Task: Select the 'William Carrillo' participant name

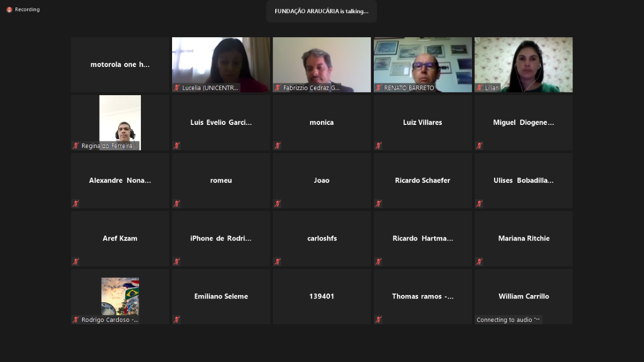Action: [523, 296]
